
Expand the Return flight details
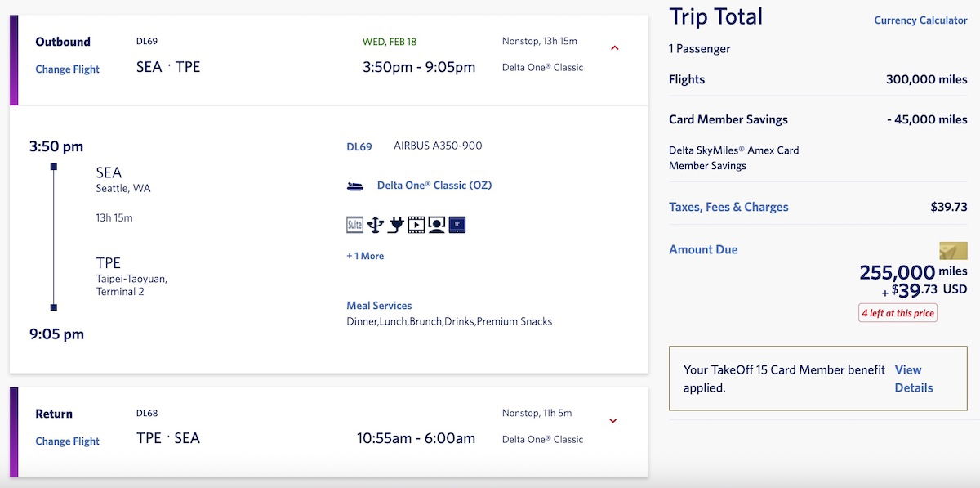coord(613,421)
